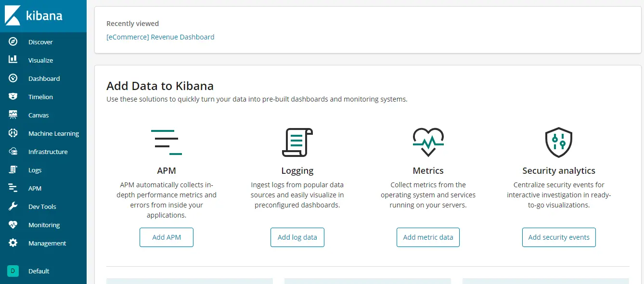Screen dimensions: 644x284
Task: Click the Dev Tools wrench icon
Action: click(13, 207)
